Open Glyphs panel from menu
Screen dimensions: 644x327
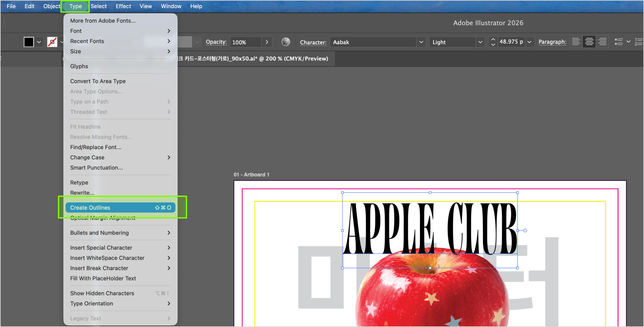tap(120, 66)
